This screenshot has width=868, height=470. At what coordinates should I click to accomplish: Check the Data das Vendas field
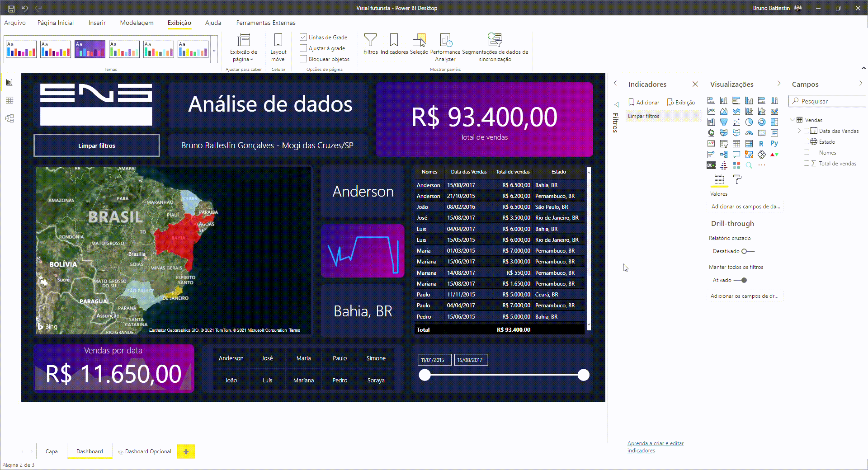click(807, 131)
